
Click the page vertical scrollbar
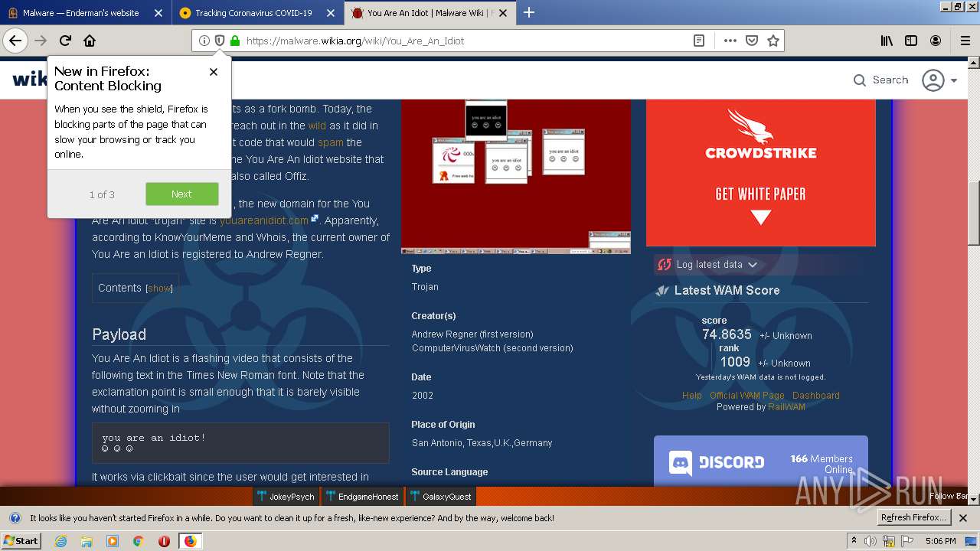pos(974,214)
